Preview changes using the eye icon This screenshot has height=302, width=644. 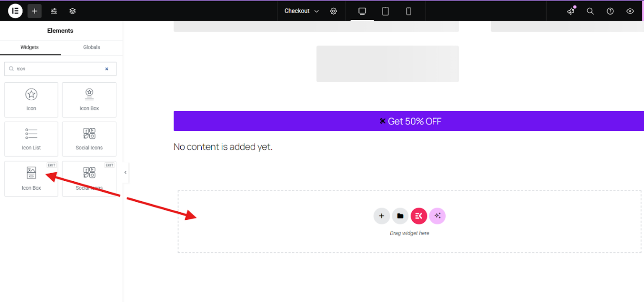tap(630, 11)
